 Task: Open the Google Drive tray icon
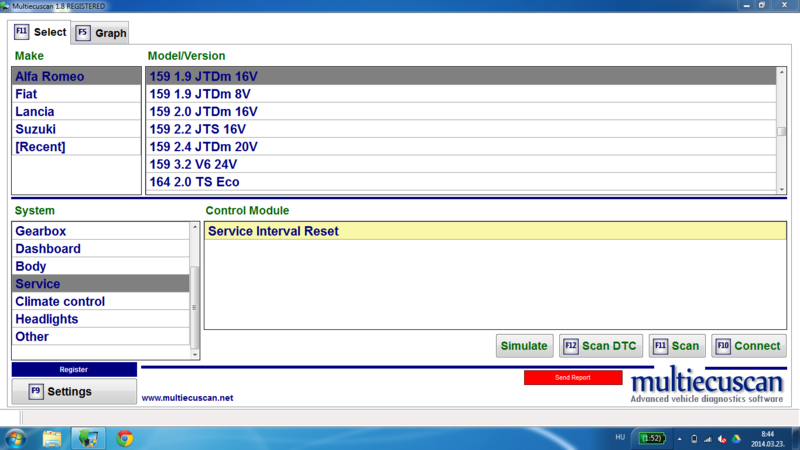pos(736,439)
